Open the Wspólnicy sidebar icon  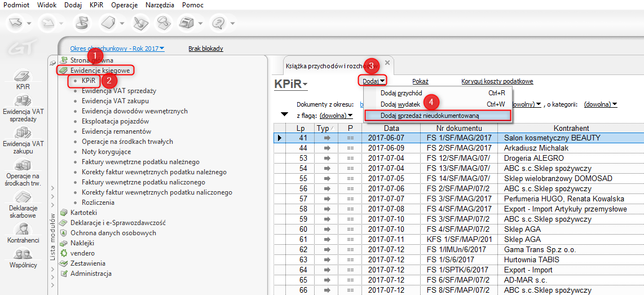[22, 254]
